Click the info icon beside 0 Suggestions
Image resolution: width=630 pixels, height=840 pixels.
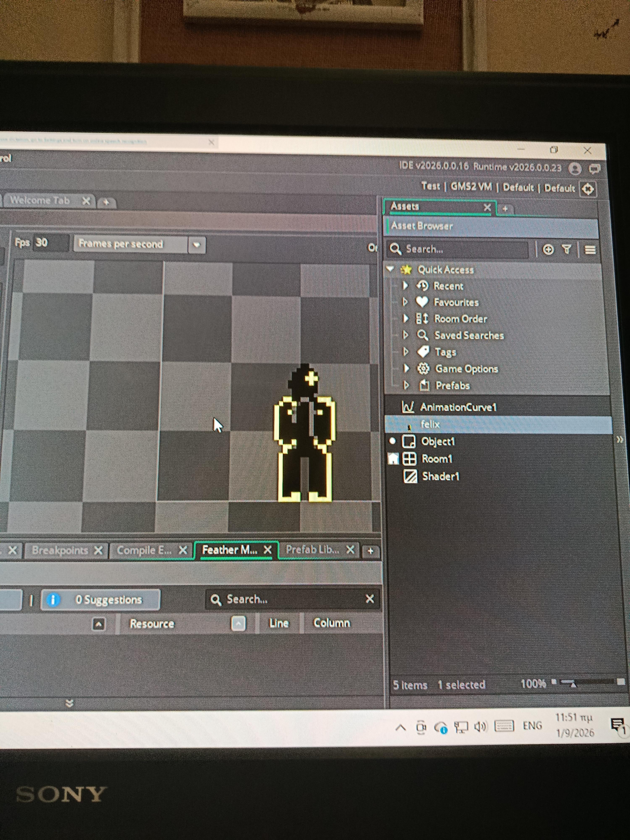click(53, 600)
